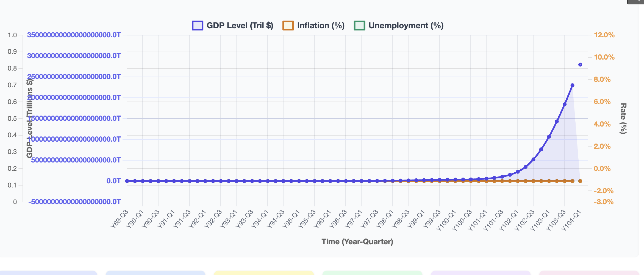The image size is (644, 275).
Task: Click the Y94-Q3 x-axis label
Action: (276, 219)
